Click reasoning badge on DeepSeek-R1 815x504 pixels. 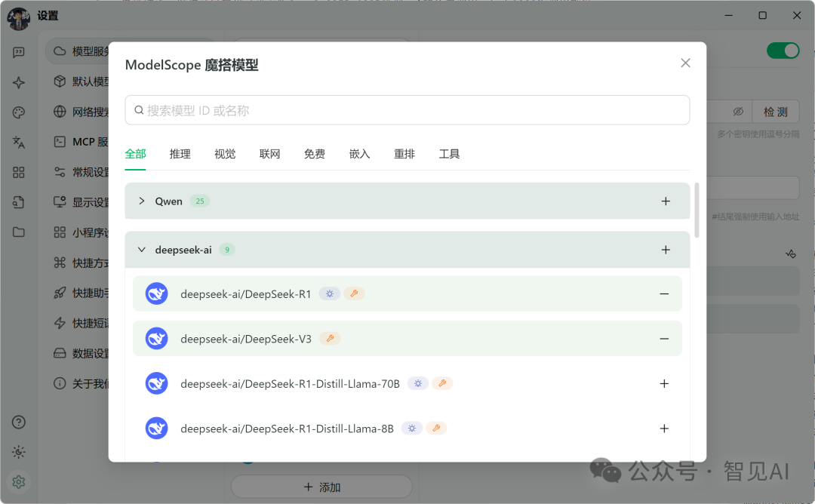[x=330, y=293]
